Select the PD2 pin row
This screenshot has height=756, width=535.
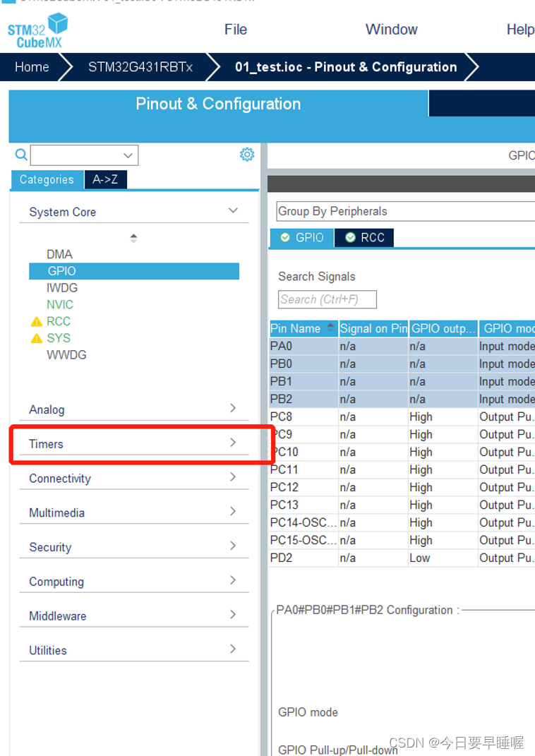[402, 558]
